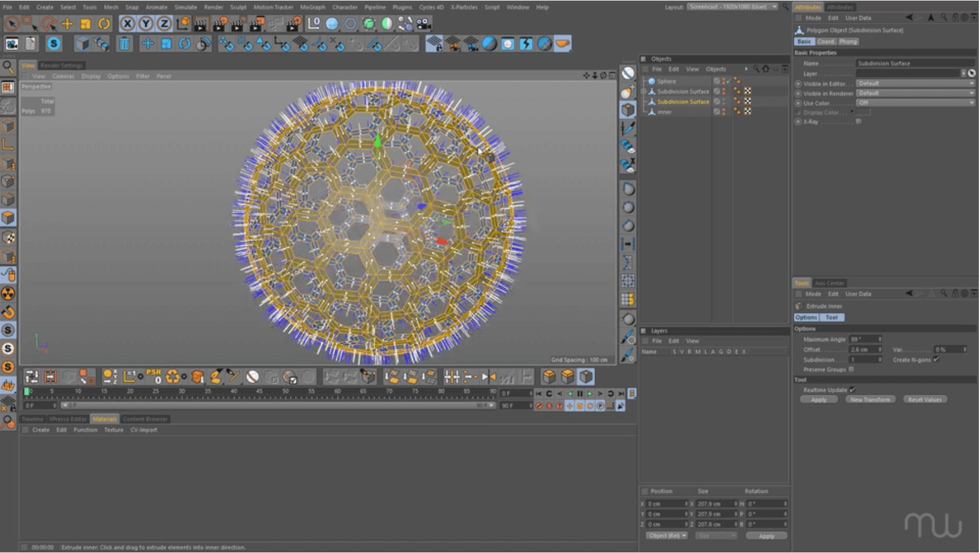
Task: Click the Offset value input field
Action: pyautogui.click(x=863, y=349)
